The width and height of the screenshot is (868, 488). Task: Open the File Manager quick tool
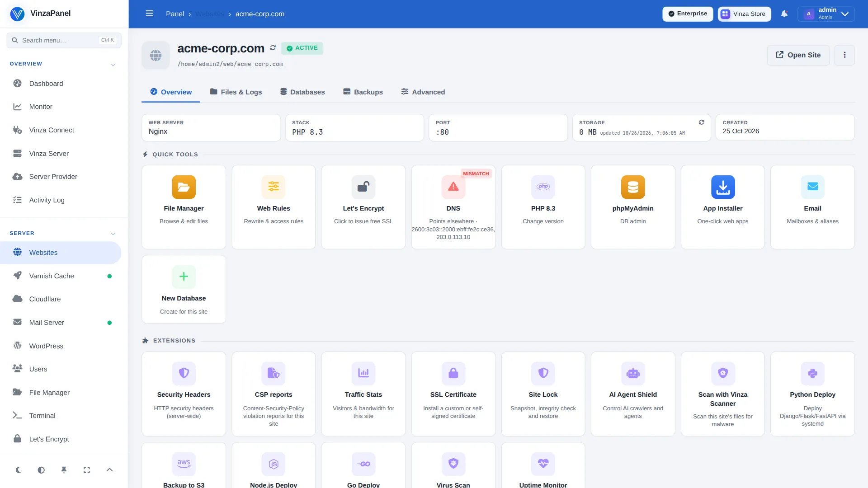point(184,207)
